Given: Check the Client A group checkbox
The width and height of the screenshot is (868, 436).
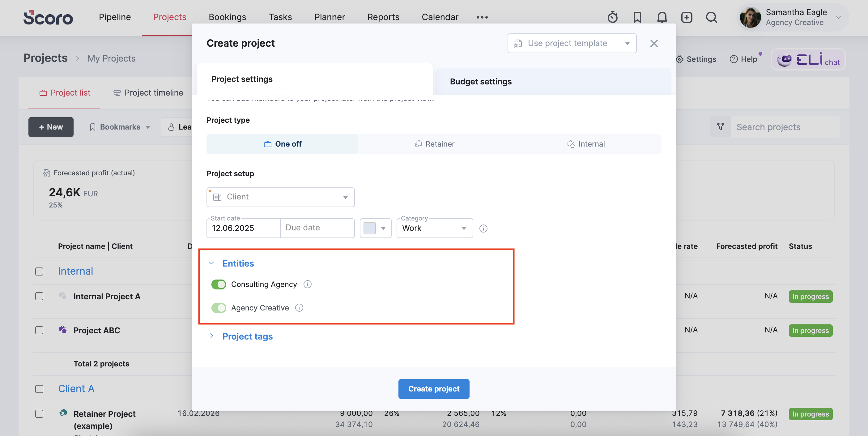Looking at the screenshot, I should click(x=39, y=389).
